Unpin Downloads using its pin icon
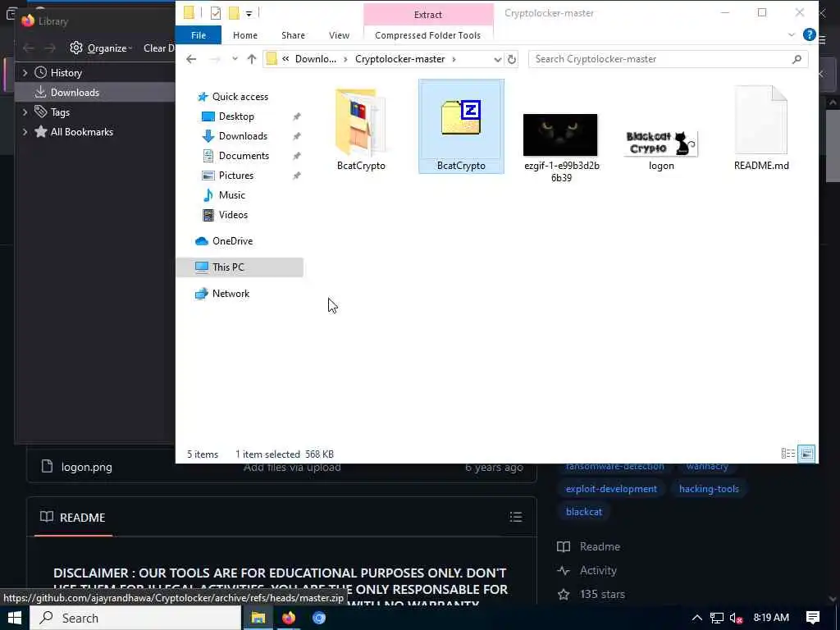This screenshot has height=630, width=840. pos(296,136)
